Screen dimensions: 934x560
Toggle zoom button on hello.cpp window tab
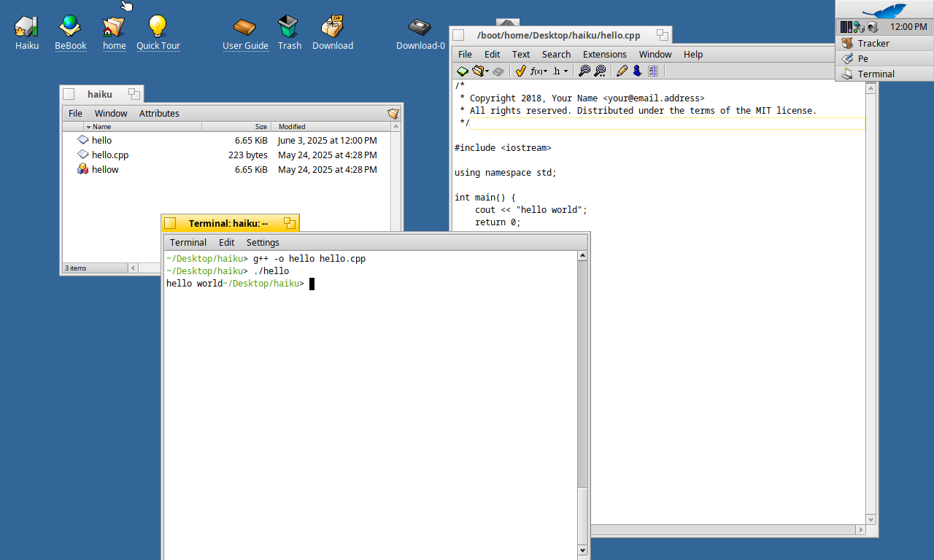(663, 35)
